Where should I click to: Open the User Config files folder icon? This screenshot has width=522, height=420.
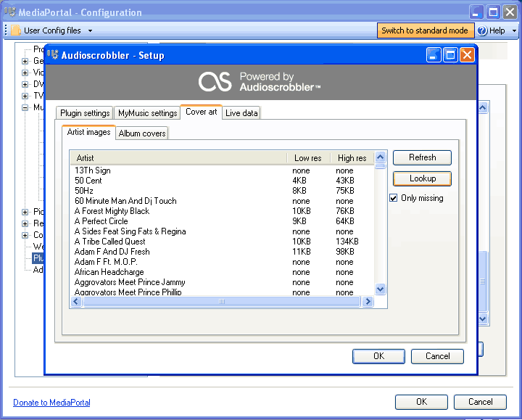(x=16, y=30)
